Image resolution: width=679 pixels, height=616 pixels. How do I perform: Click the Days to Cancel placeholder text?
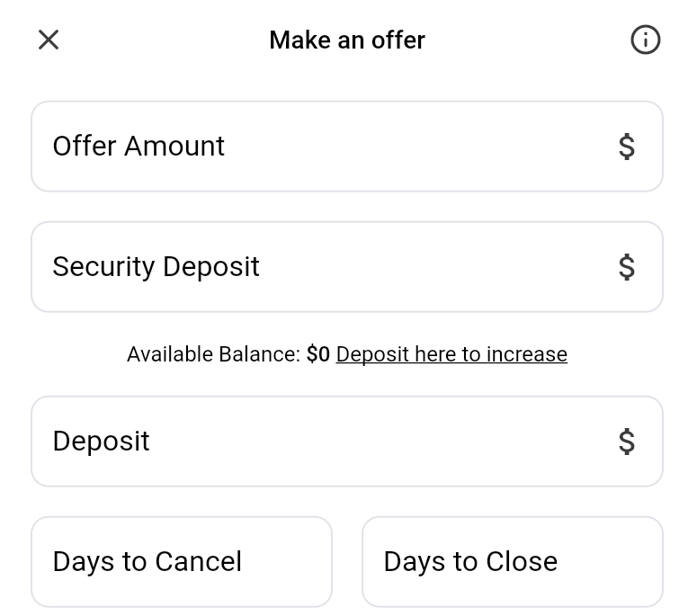[147, 562]
